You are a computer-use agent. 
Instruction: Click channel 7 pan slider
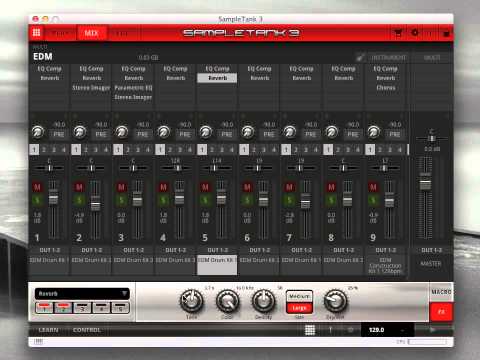[x=301, y=168]
